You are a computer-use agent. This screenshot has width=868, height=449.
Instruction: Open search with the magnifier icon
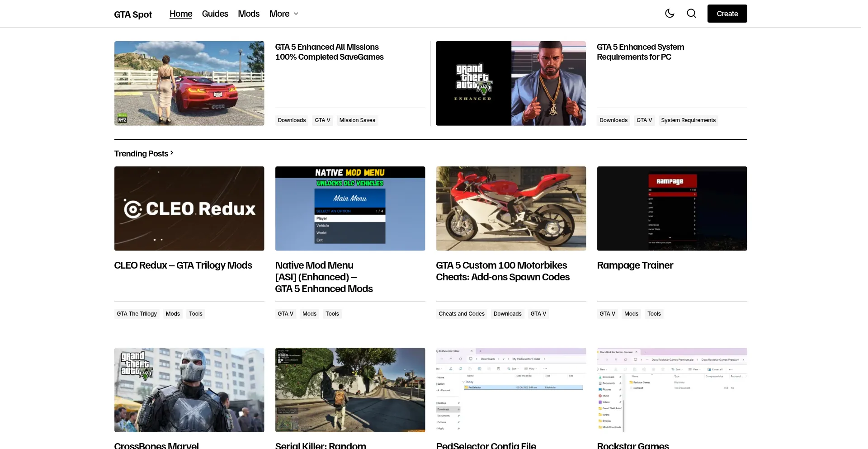691,14
